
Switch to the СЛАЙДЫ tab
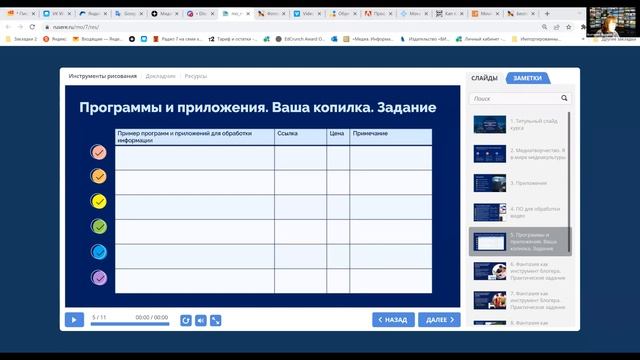[x=484, y=78]
